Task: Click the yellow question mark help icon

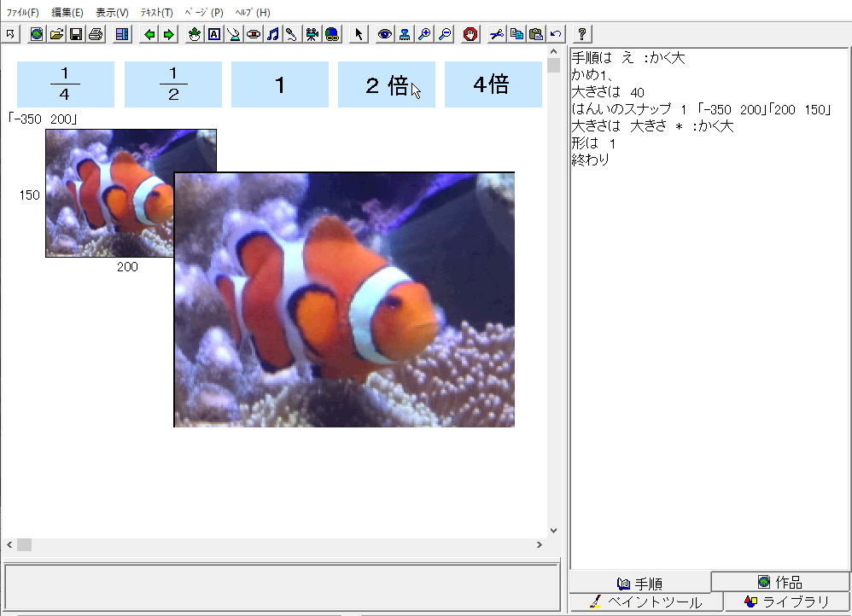Action: (582, 34)
